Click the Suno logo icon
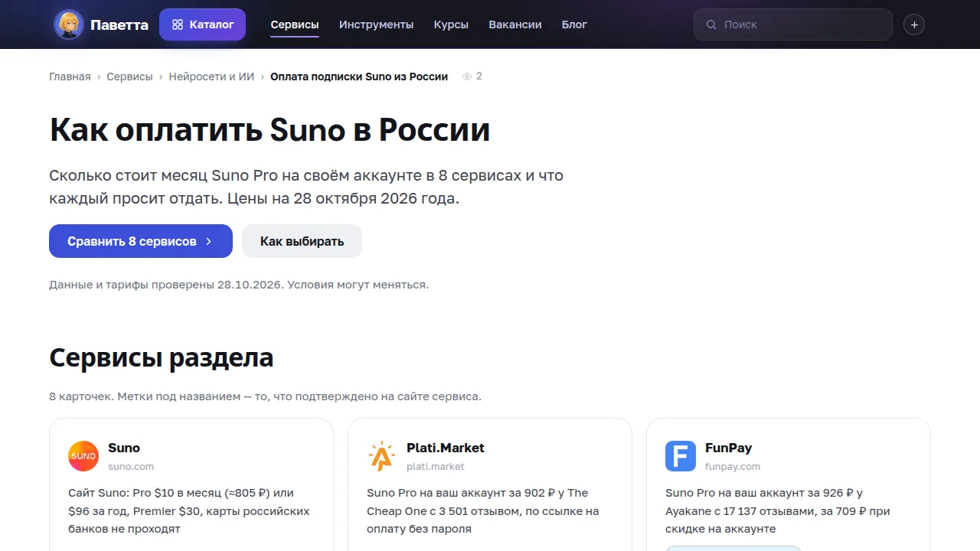Image resolution: width=980 pixels, height=551 pixels. pos(83,456)
